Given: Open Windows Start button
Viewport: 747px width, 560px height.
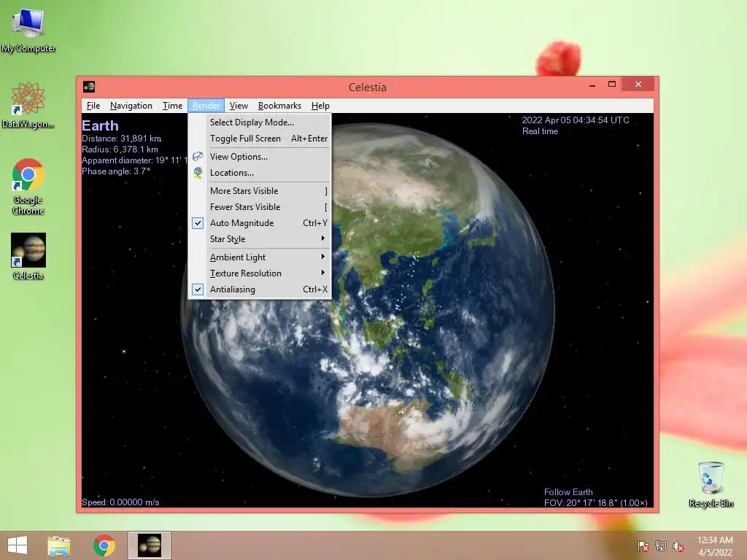Looking at the screenshot, I should pos(18,545).
